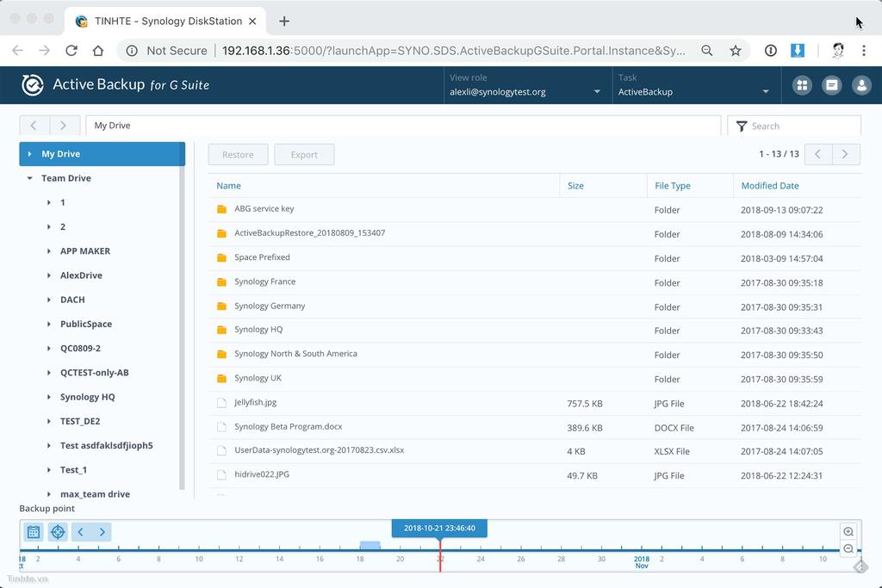Bookmark this page with the star icon
Viewport: 882px width, 588px height.
point(736,51)
